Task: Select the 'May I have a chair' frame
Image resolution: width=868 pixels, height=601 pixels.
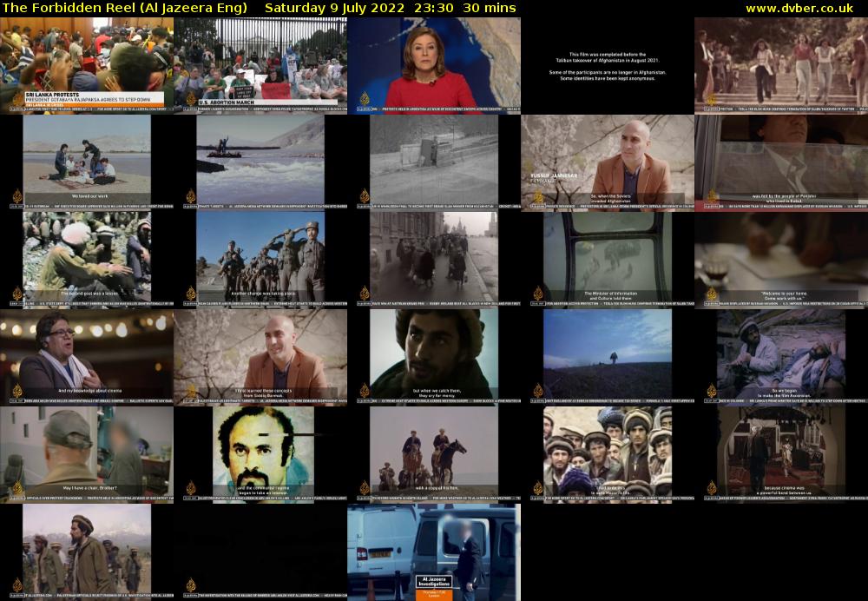Action: pyautogui.click(x=87, y=455)
